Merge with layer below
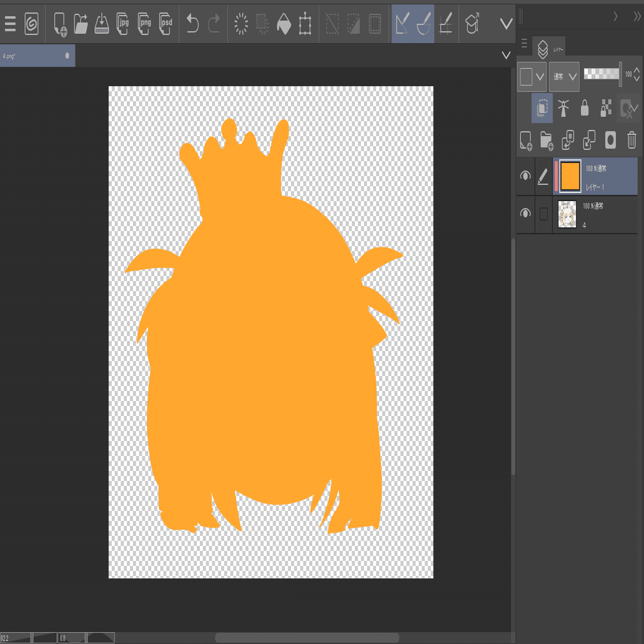This screenshot has width=644, height=644. pyautogui.click(x=589, y=140)
